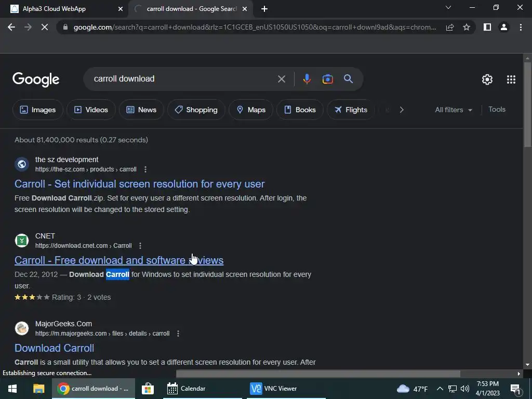Open the Chrome three-dot menu
This screenshot has width=532, height=399.
(x=521, y=27)
